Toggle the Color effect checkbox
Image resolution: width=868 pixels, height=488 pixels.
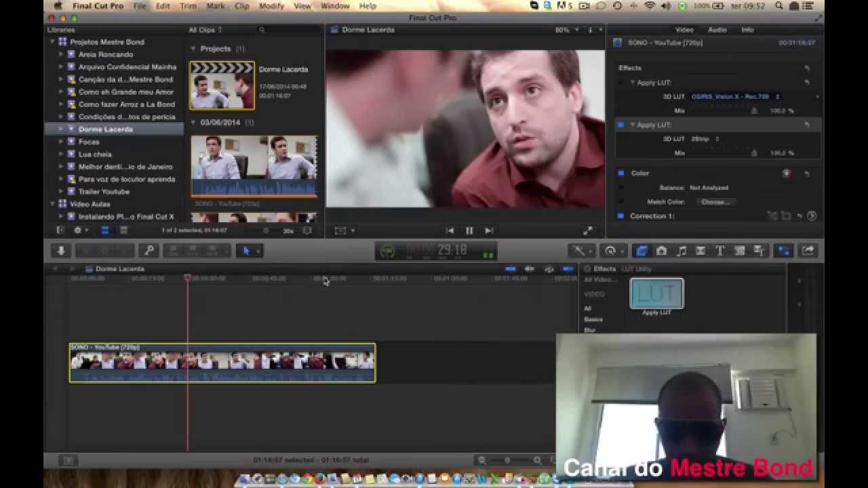click(x=620, y=174)
